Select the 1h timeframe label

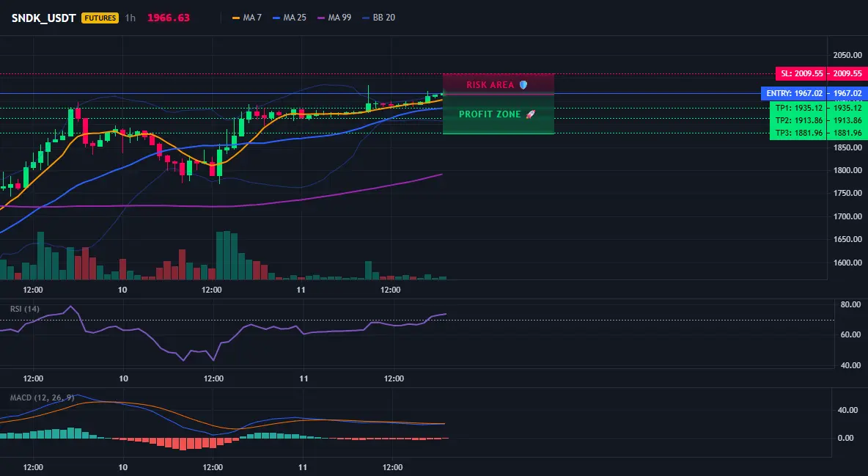130,18
